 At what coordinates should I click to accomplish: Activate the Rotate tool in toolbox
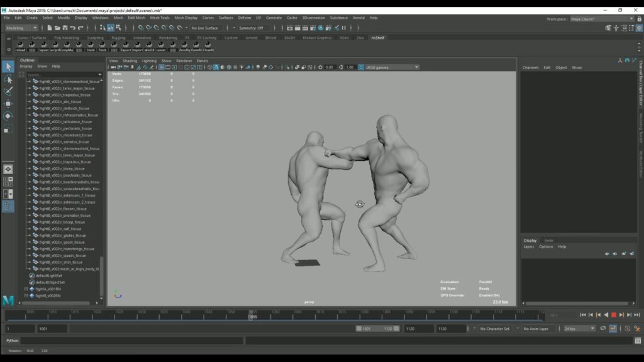point(8,116)
